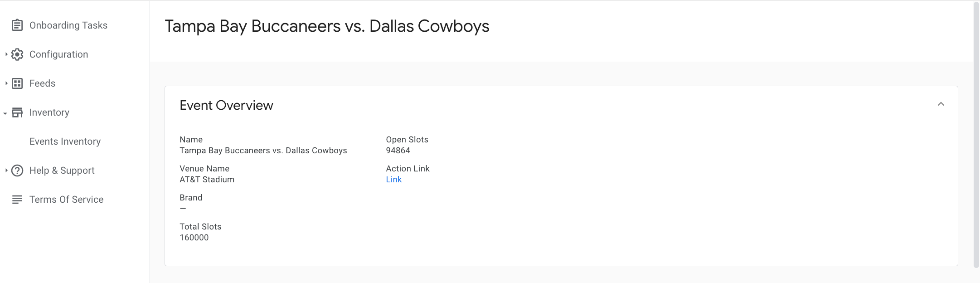Click the Feeds grid icon

coord(17,83)
